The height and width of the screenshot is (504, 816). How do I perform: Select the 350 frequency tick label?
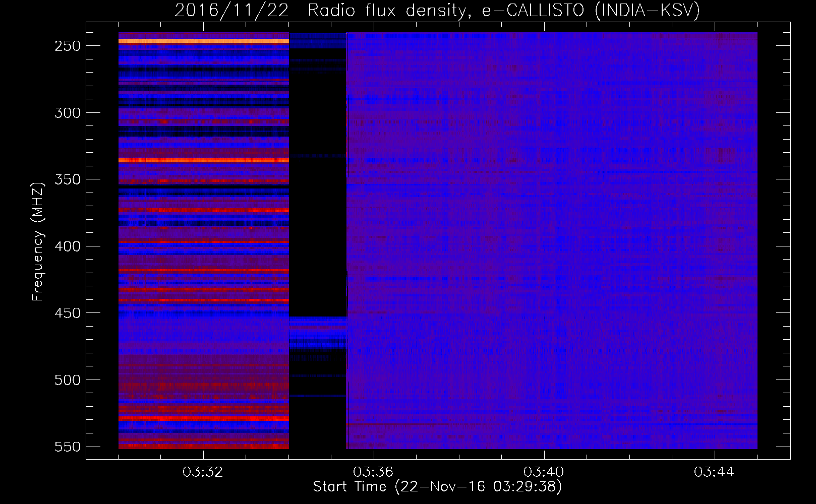click(x=68, y=179)
